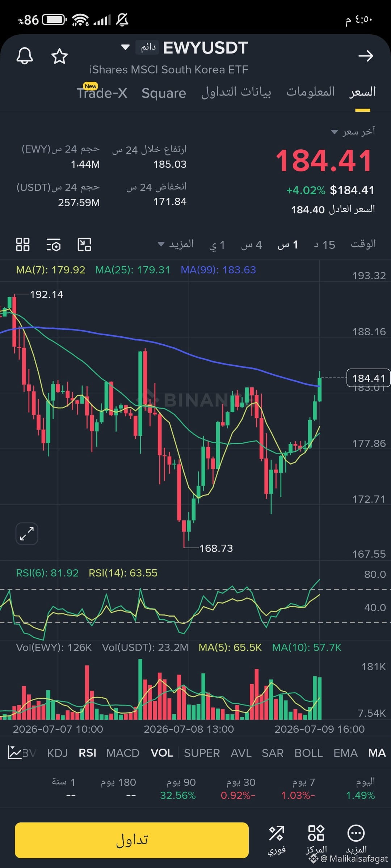The width and height of the screenshot is (391, 868).
Task: Open chart settings list icon
Action: tap(54, 245)
